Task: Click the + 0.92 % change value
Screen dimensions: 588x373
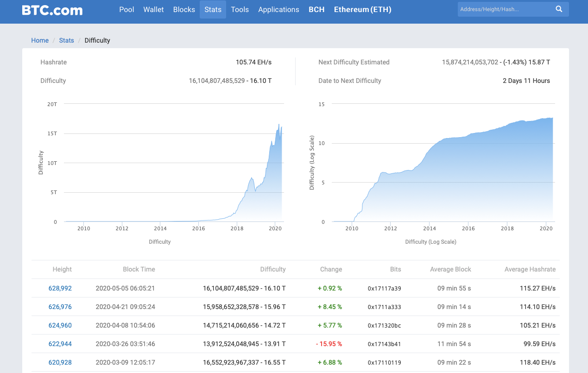Action: coord(330,288)
